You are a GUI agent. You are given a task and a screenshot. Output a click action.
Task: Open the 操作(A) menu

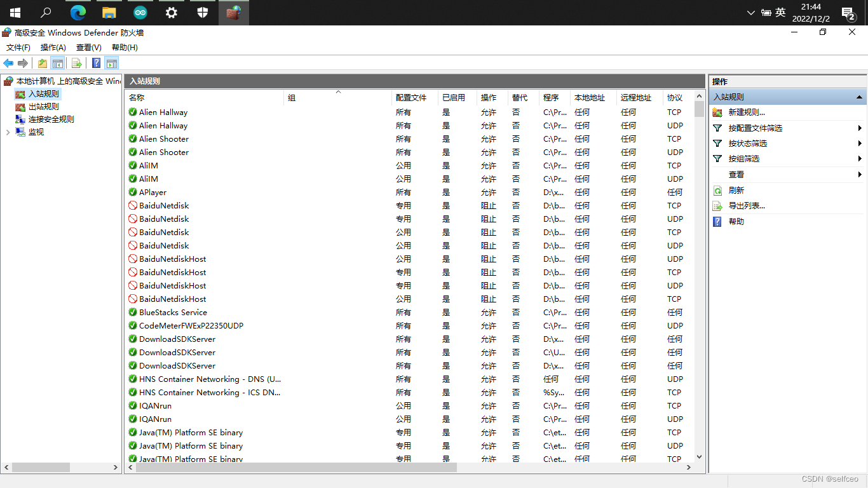[53, 48]
